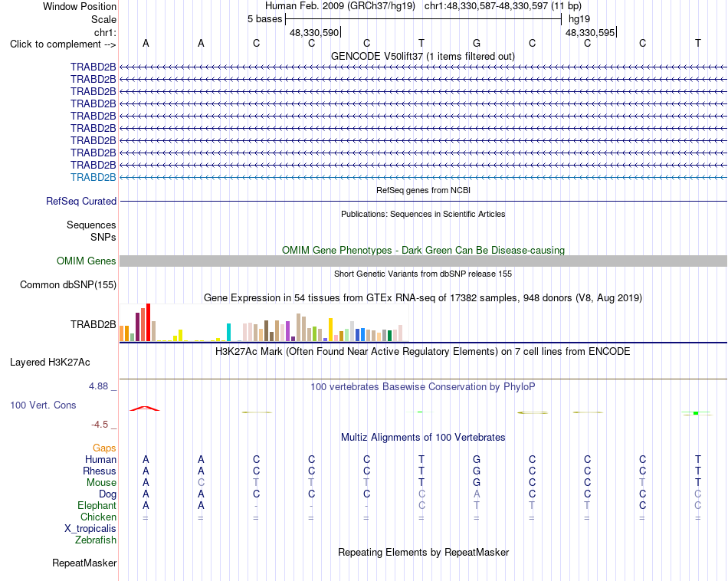728x581 pixels.
Task: Click the orange Gaps label
Action: pyautogui.click(x=104, y=448)
